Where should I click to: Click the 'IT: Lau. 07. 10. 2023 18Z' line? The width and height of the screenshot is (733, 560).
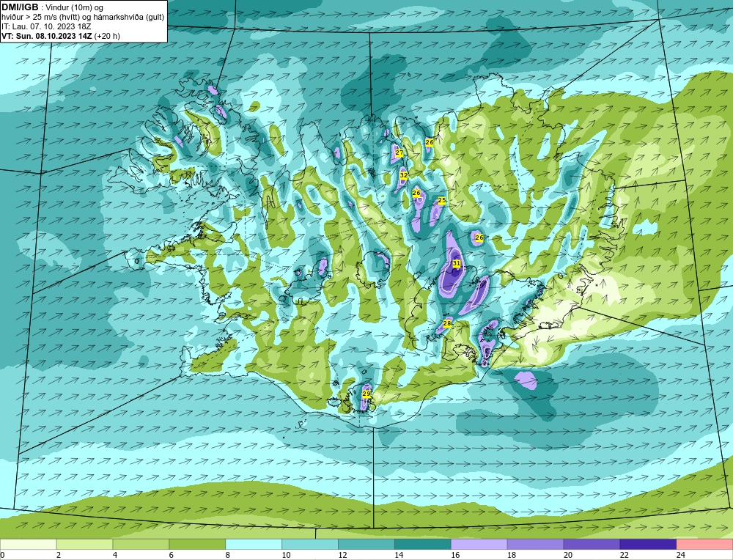point(46,26)
